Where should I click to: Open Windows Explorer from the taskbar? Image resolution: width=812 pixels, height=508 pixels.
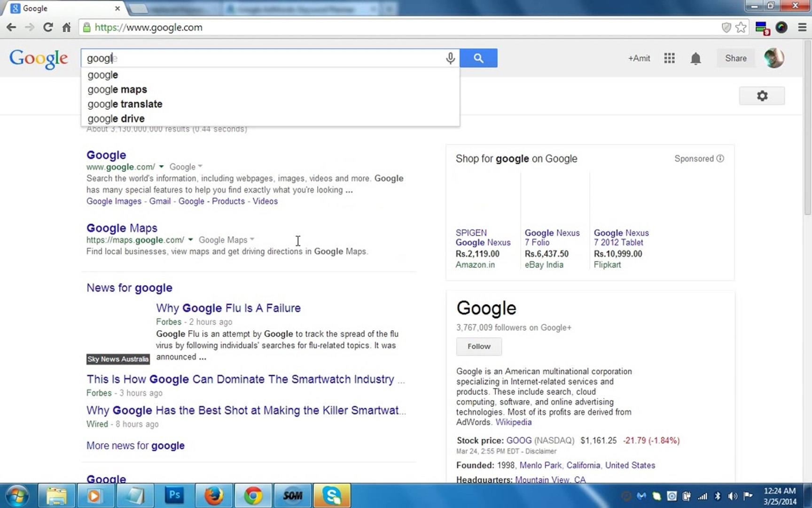pyautogui.click(x=56, y=495)
